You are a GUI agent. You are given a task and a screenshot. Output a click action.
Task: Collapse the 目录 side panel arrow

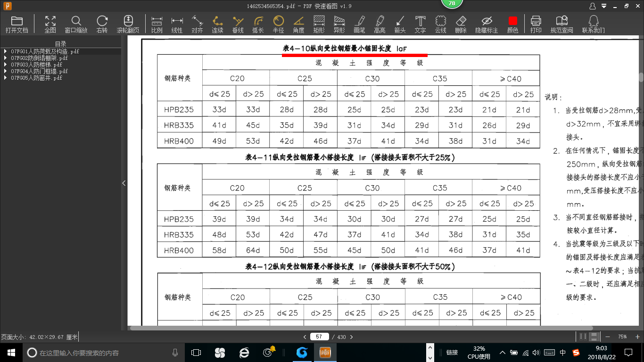[x=124, y=183]
